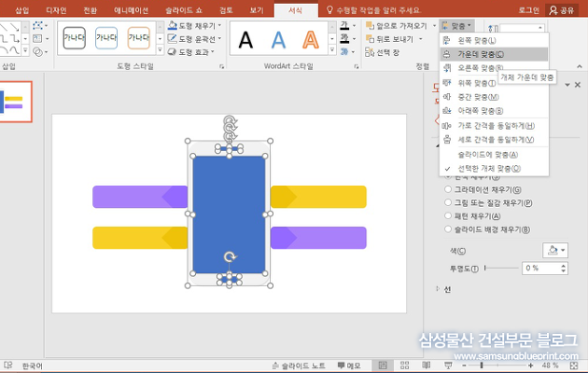The width and height of the screenshot is (588, 373).
Task: Open the Shape Outline (도형 윤곽선) pen icon
Action: coord(172,38)
